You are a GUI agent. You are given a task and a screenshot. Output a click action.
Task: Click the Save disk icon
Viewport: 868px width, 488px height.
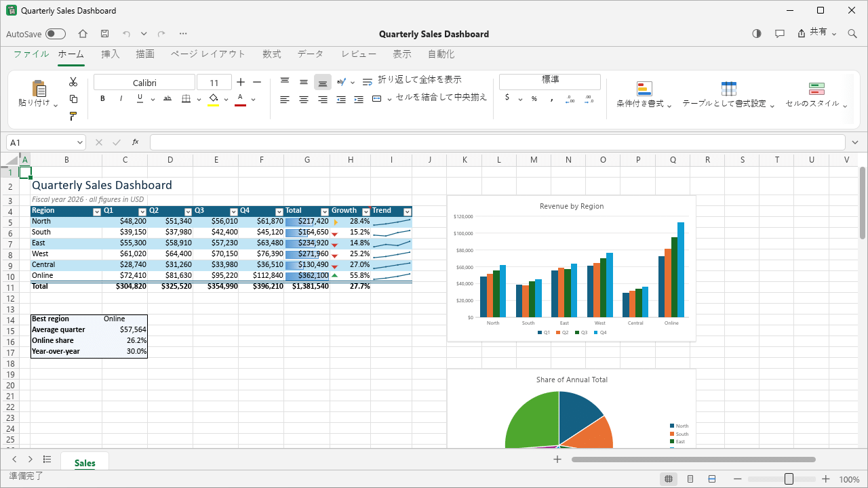[104, 34]
